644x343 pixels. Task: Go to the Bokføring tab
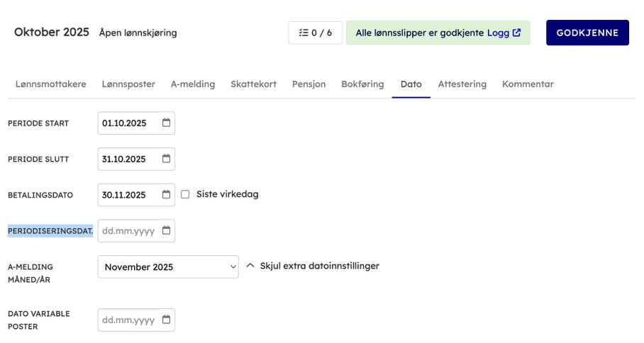(x=362, y=84)
